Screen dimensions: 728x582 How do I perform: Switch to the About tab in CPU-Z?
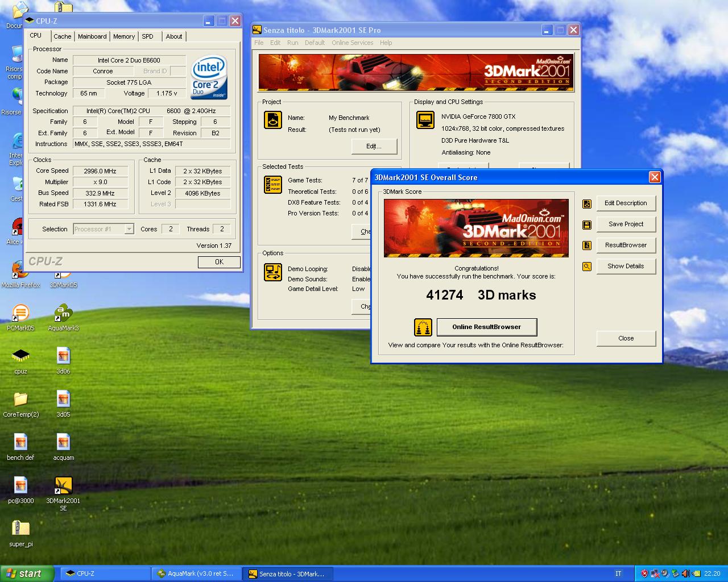tap(174, 36)
